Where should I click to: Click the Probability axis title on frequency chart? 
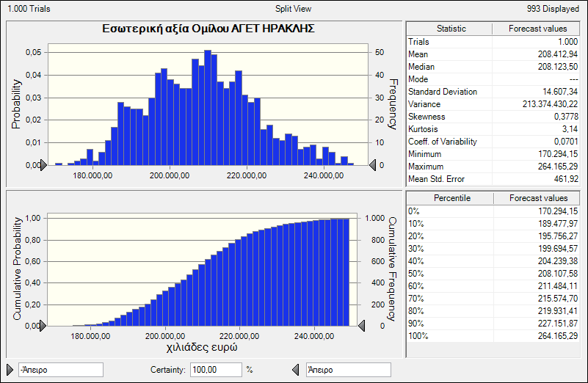click(16, 104)
